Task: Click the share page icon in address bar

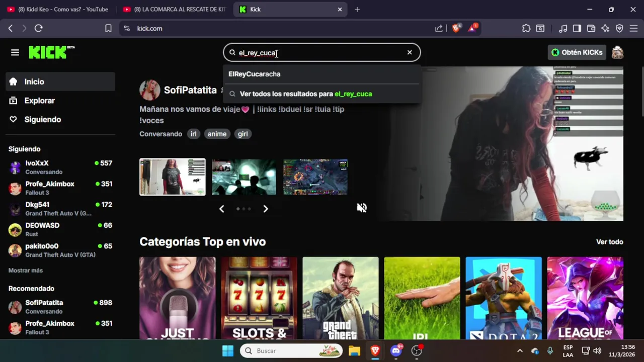Action: pyautogui.click(x=439, y=29)
